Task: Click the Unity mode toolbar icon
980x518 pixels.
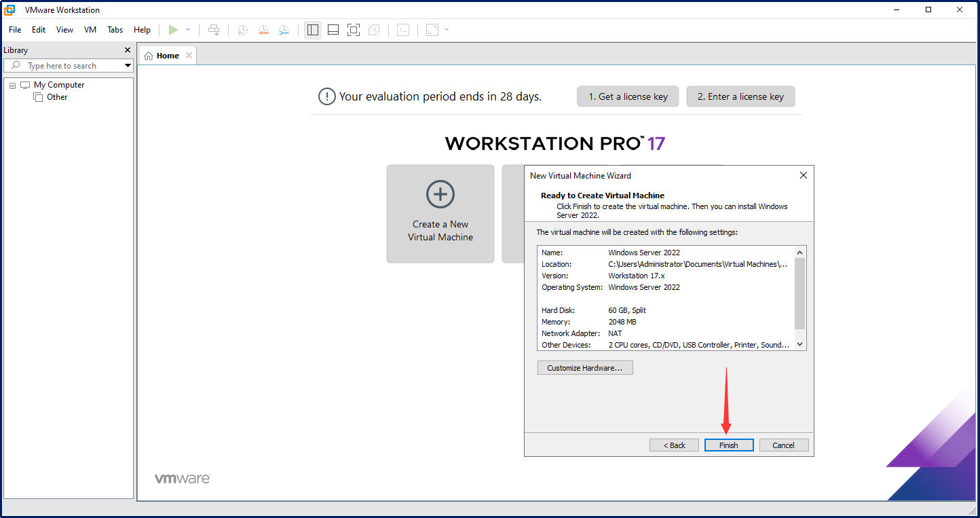Action: [x=374, y=30]
